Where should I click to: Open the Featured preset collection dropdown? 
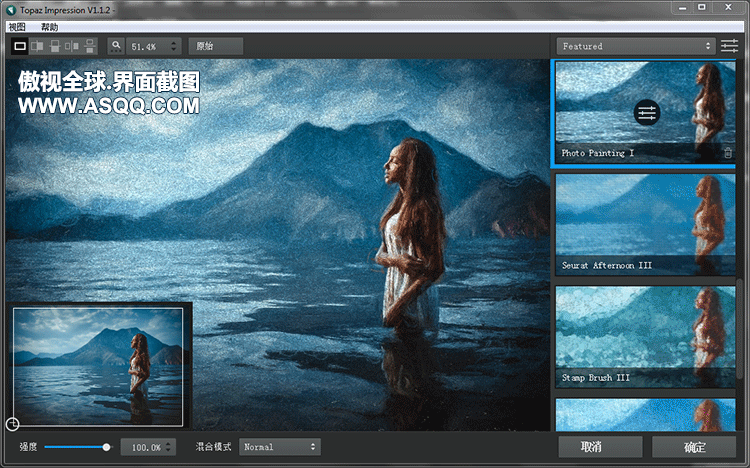click(636, 46)
